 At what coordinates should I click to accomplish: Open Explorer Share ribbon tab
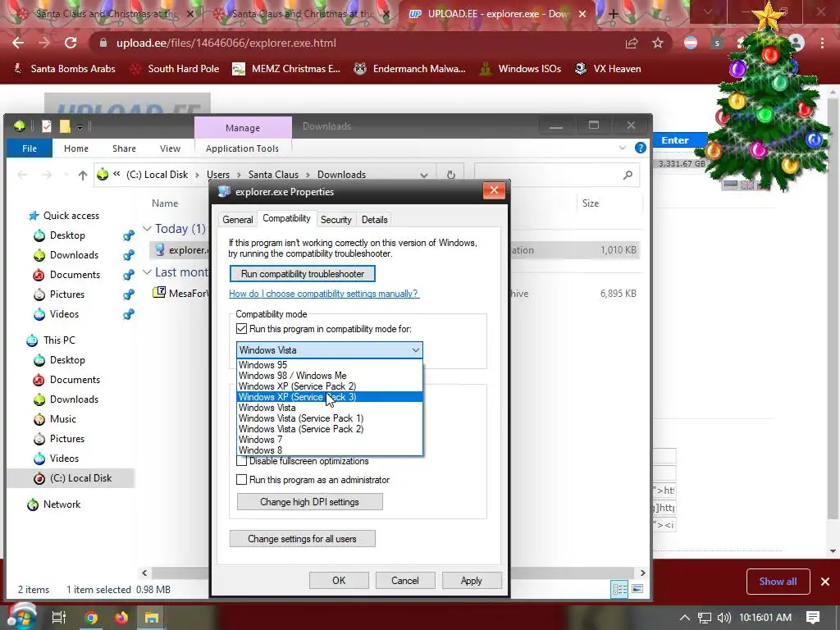click(x=125, y=148)
